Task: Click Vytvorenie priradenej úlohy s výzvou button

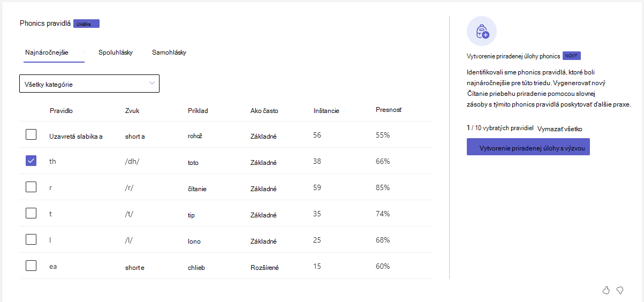Action: point(528,147)
